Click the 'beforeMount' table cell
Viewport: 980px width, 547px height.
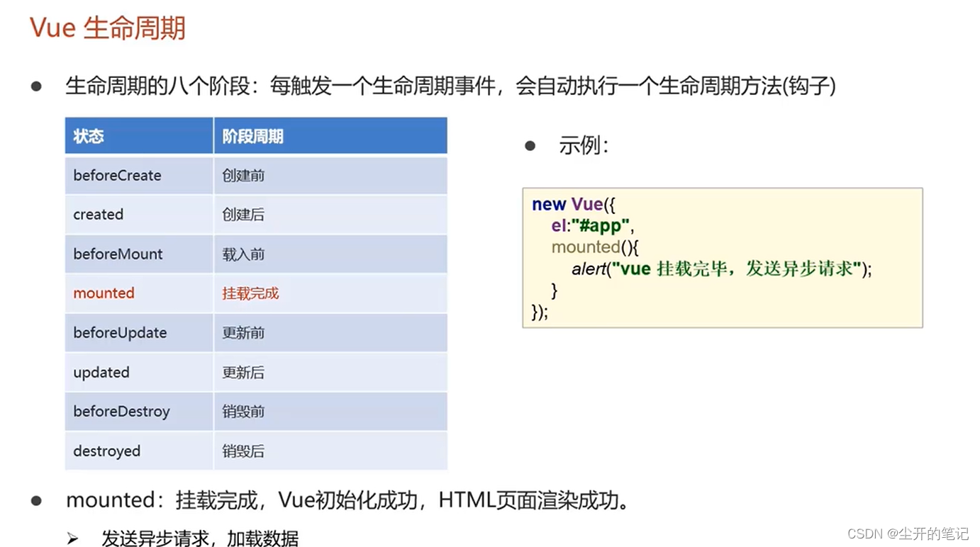point(139,254)
